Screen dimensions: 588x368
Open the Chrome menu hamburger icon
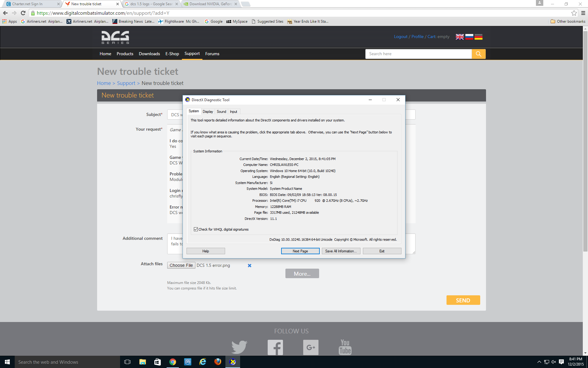[x=583, y=13]
